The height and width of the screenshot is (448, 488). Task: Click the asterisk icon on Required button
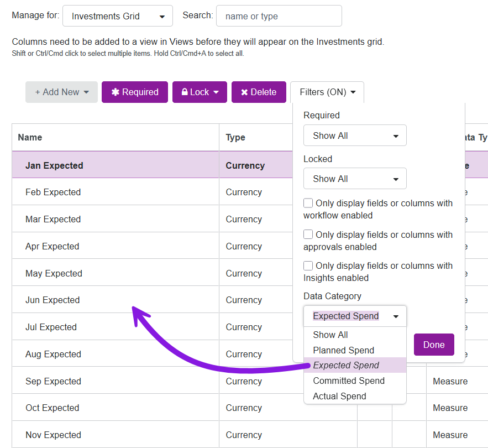coord(115,92)
